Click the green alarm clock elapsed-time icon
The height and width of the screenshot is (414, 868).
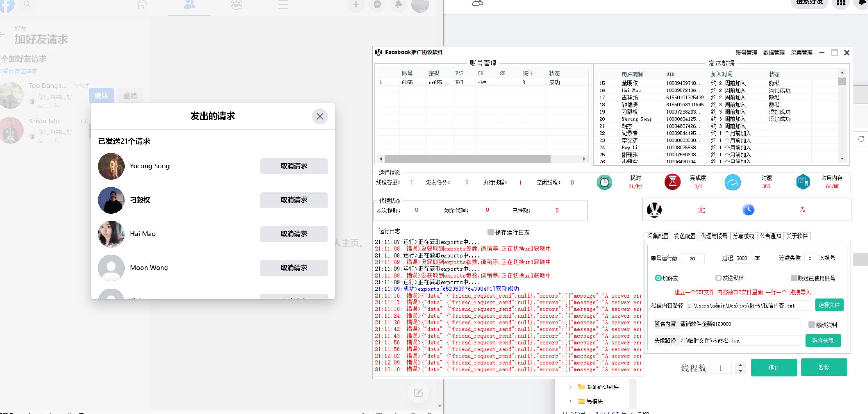point(604,183)
